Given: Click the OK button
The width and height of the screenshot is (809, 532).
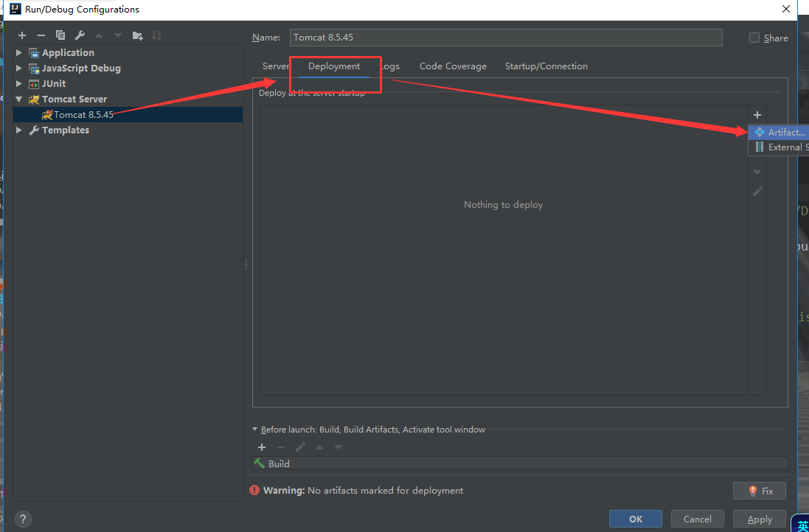Looking at the screenshot, I should coord(636,519).
